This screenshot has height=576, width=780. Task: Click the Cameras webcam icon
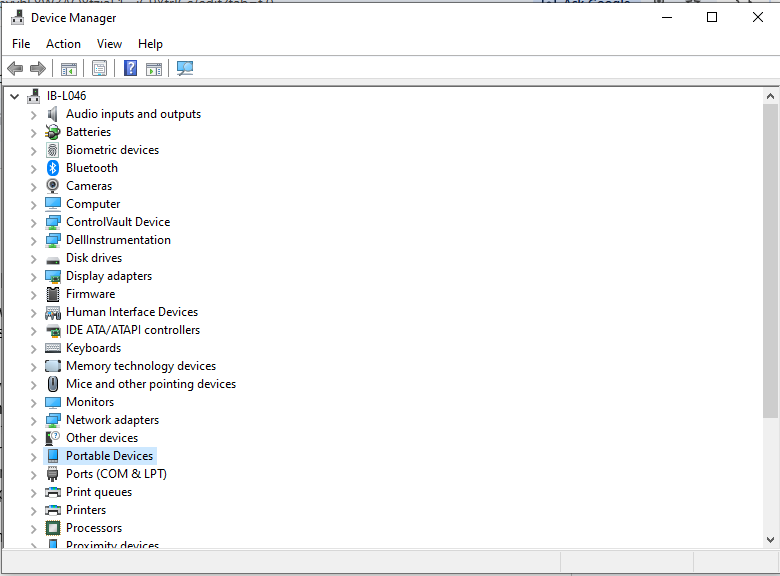pos(53,186)
